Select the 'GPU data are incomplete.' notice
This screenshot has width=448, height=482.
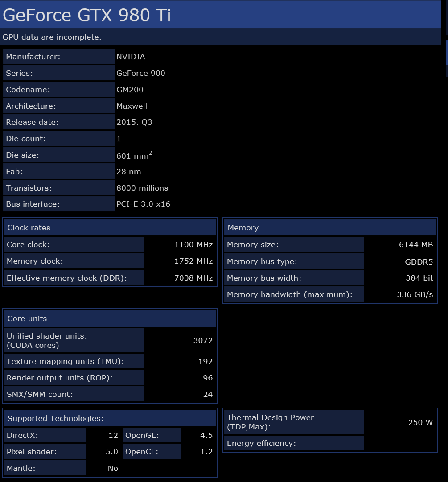tap(52, 37)
